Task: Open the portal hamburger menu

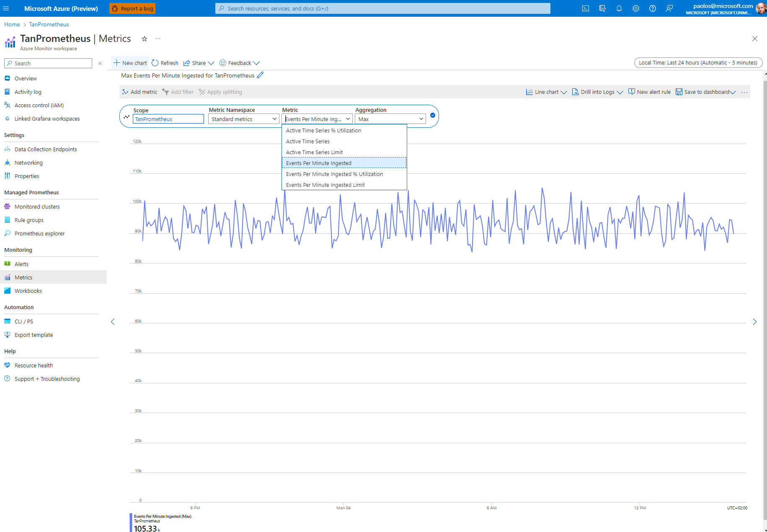Action: point(6,8)
